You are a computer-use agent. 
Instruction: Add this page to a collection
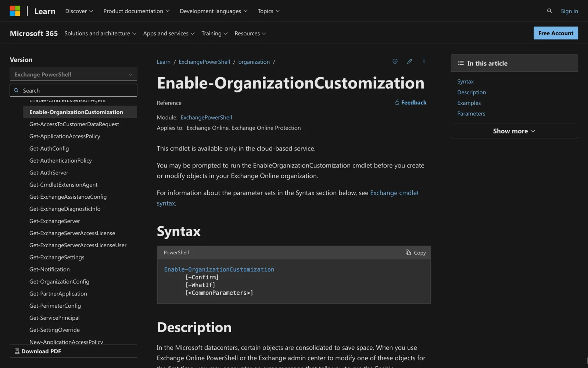click(395, 61)
